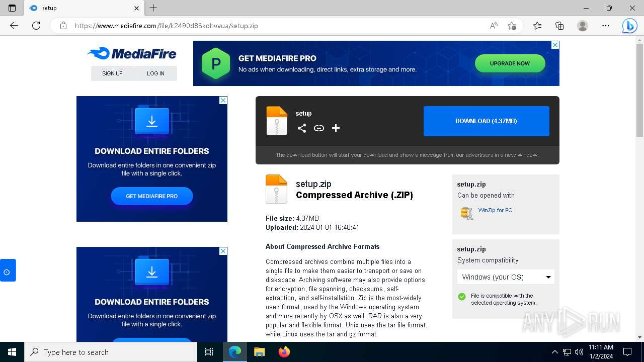Screen dimensions: 644x362
Task: Click the MediaFire logo
Action: (131, 53)
